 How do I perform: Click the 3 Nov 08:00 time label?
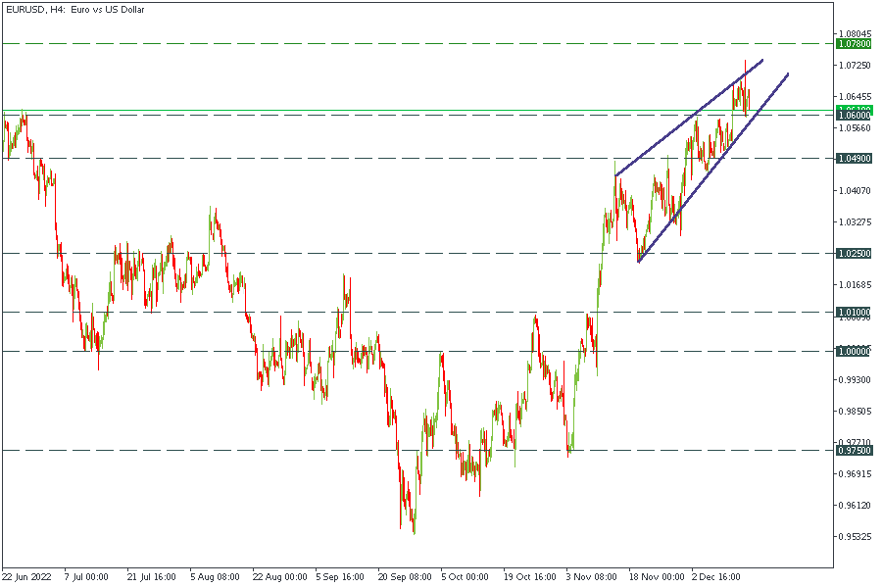click(x=591, y=577)
